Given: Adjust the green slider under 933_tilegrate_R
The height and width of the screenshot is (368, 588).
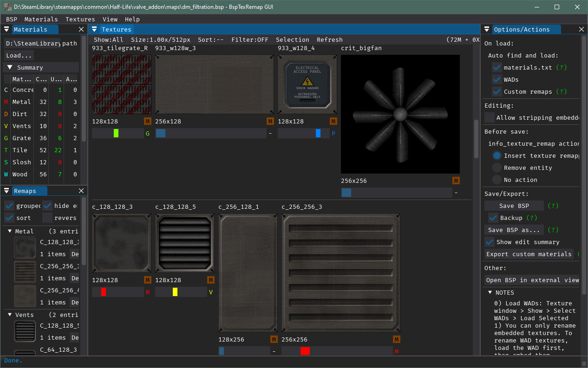Looking at the screenshot, I should point(115,133).
